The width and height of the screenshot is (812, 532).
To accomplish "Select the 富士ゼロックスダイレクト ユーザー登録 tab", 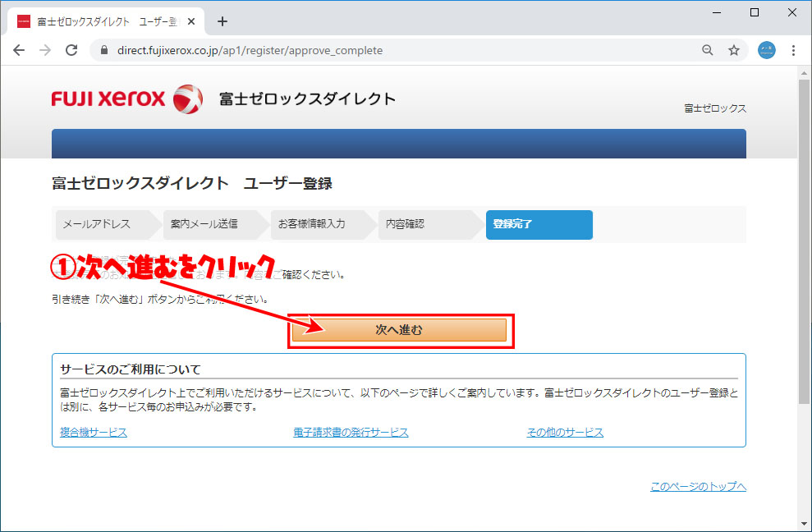I will click(106, 21).
